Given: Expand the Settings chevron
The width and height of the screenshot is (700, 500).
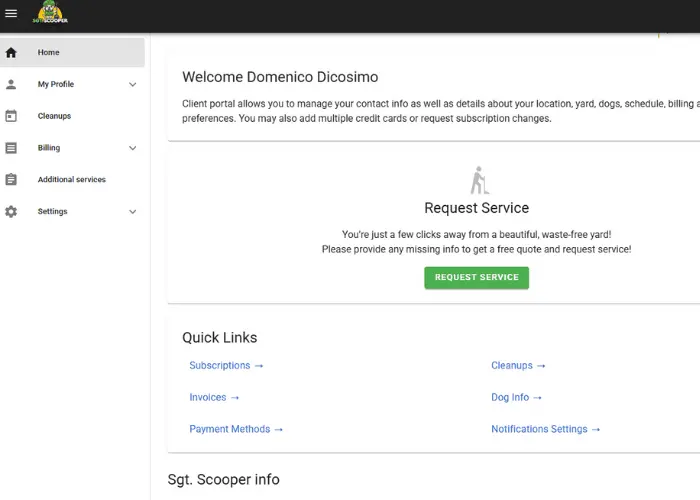Looking at the screenshot, I should pos(133,212).
